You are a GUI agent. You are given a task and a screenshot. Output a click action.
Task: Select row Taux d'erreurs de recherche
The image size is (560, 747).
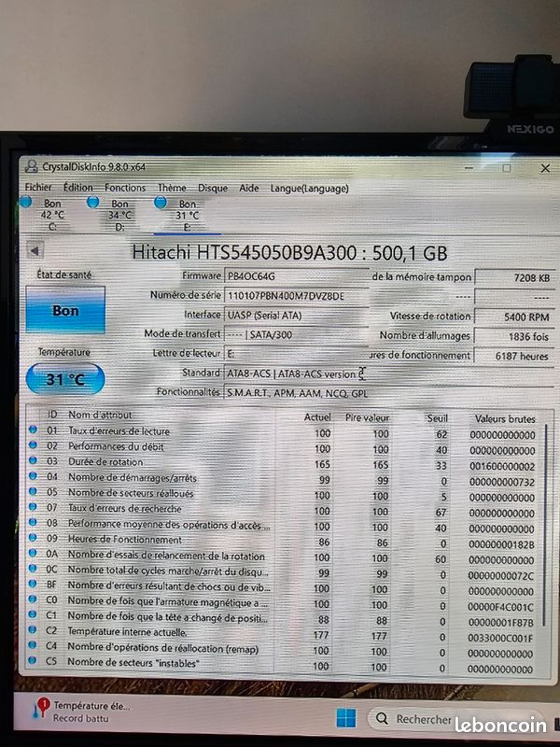point(284,510)
